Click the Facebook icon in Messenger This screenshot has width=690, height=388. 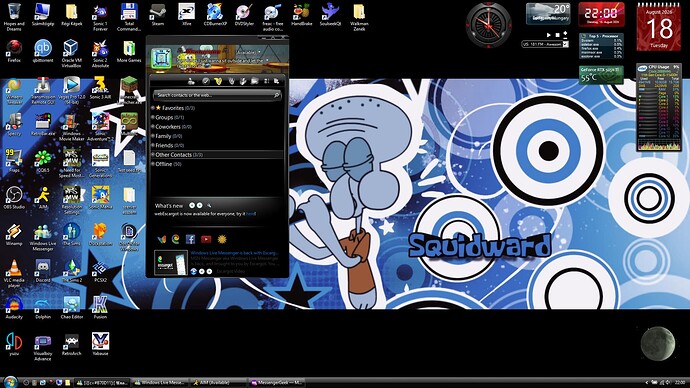(190, 239)
